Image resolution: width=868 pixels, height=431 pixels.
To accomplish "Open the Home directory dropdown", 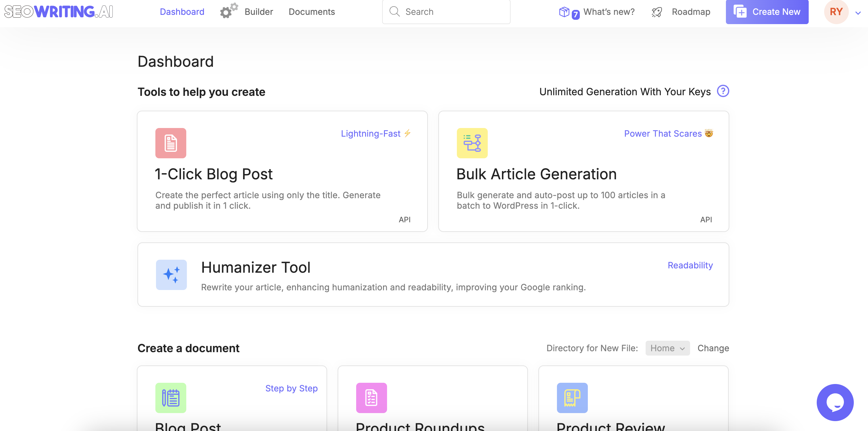I will coord(667,348).
